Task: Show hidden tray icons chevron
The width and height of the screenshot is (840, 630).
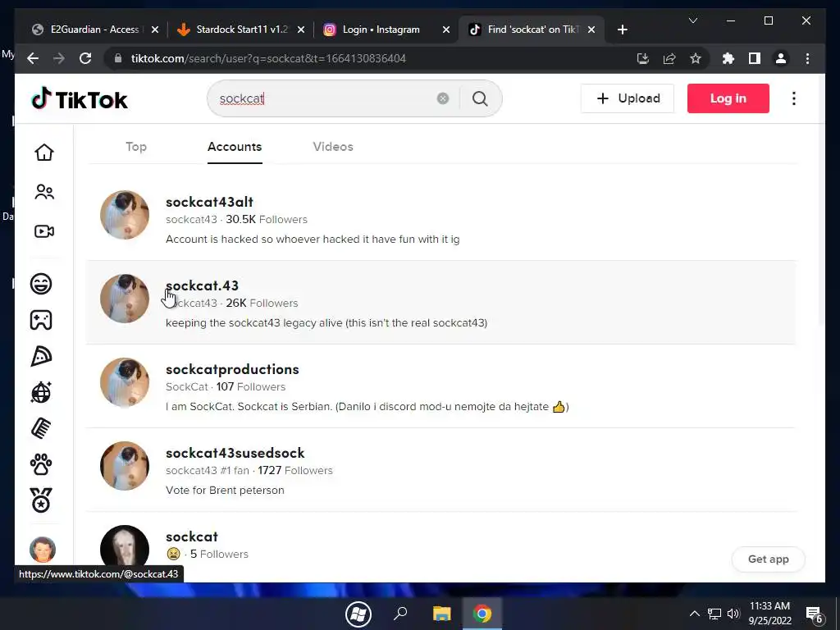Action: [x=694, y=614]
